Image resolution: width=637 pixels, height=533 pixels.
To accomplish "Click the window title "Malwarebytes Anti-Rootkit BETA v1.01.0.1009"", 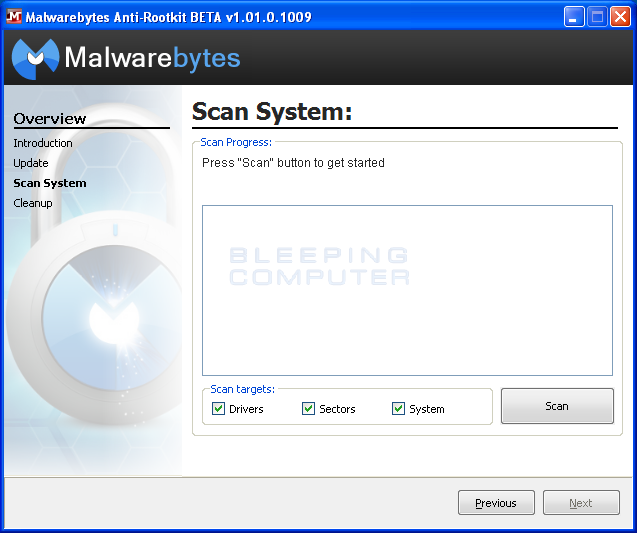I will click(x=168, y=17).
